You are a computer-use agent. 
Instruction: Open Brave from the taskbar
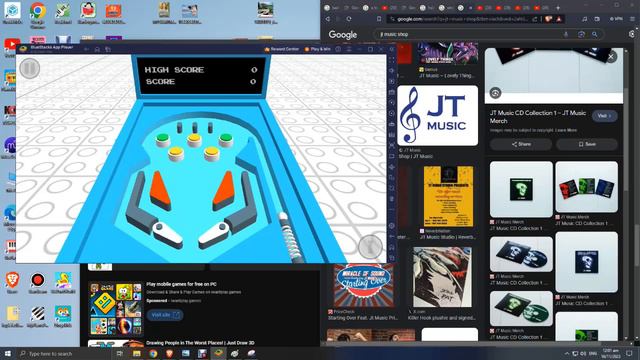[x=169, y=353]
